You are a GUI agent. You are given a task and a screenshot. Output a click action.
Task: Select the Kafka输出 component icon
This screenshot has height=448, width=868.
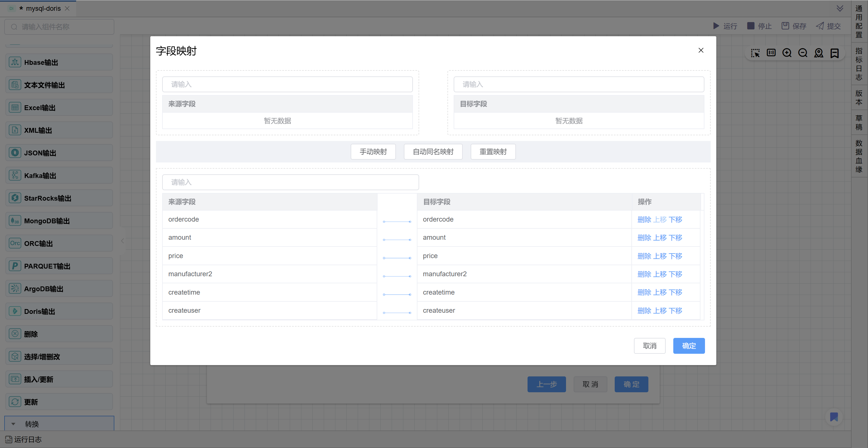click(x=15, y=175)
